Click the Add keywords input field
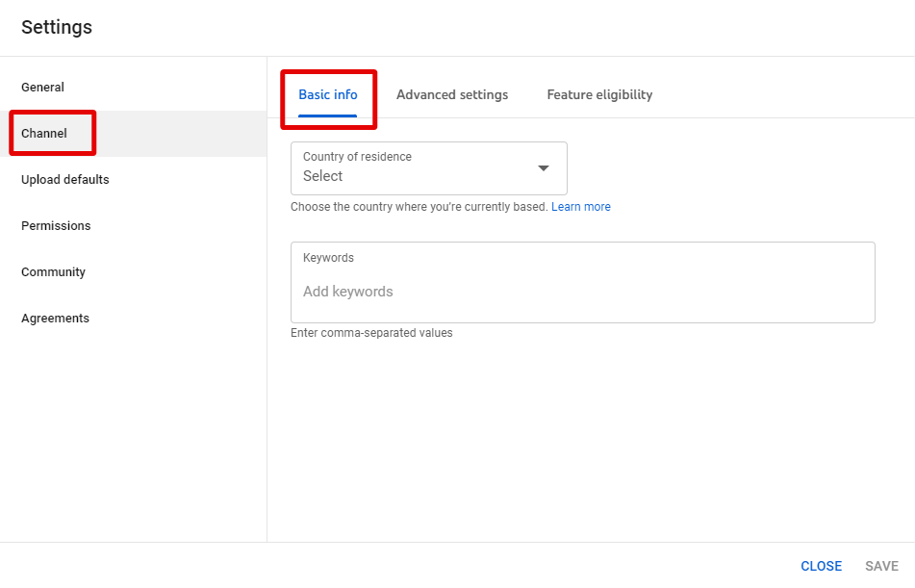 pos(583,283)
